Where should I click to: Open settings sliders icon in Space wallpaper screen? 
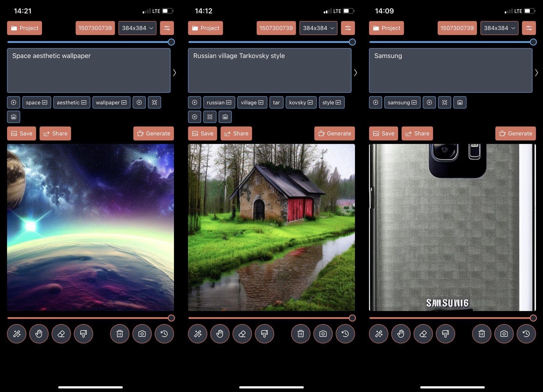(x=167, y=28)
